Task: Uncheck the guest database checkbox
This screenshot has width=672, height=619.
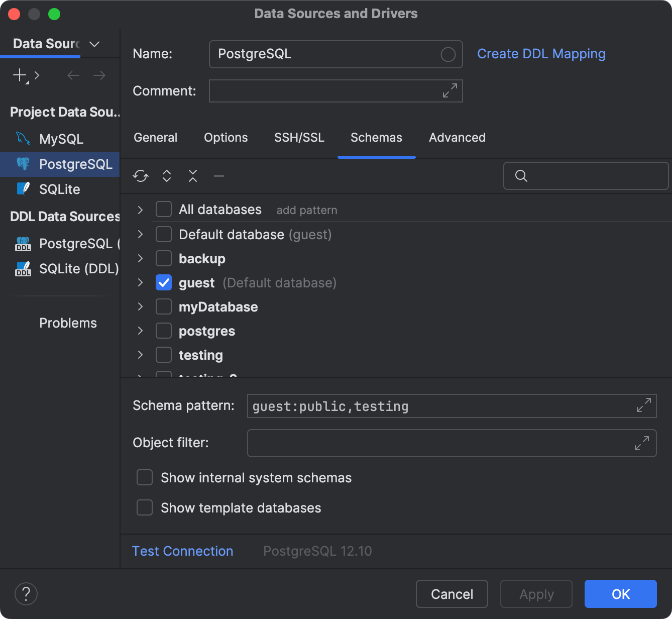Action: click(x=163, y=282)
